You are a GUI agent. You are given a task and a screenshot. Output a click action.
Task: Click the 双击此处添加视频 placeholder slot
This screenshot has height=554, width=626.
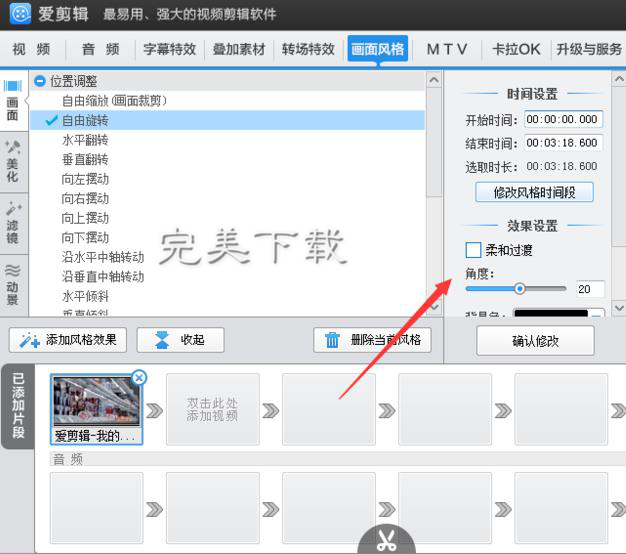(x=213, y=410)
